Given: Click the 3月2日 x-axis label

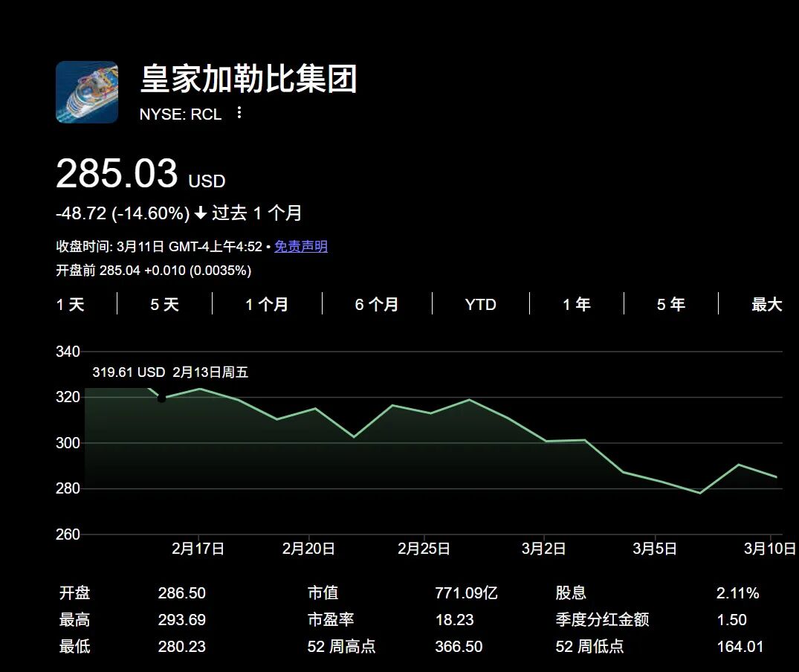Looking at the screenshot, I should (544, 549).
